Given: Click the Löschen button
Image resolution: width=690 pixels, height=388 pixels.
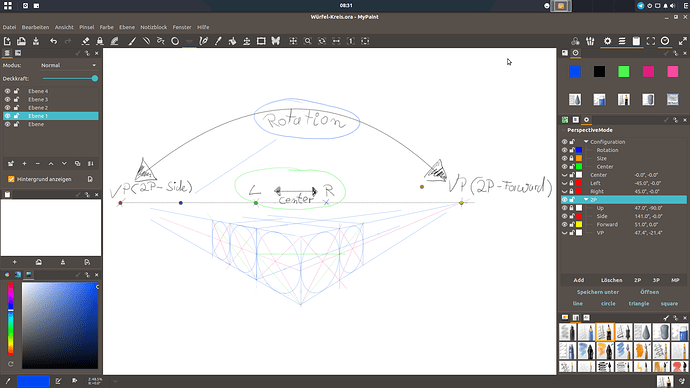Looking at the screenshot, I should point(612,280).
